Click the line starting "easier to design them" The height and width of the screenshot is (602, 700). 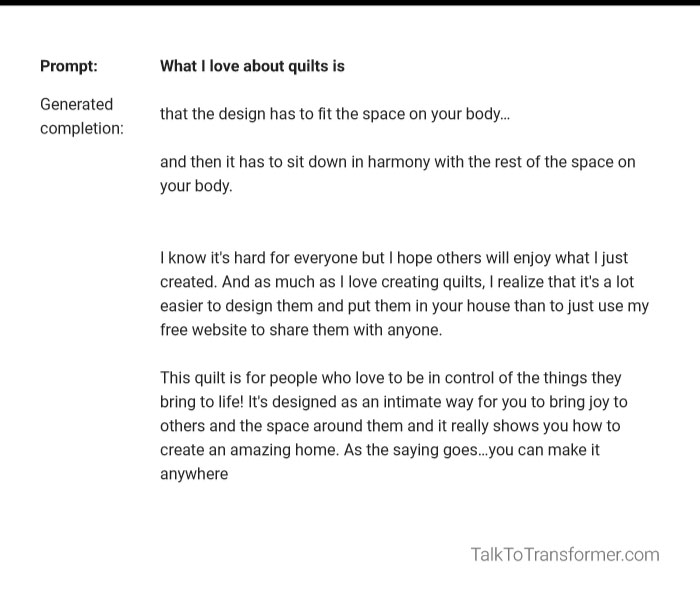[x=404, y=306]
